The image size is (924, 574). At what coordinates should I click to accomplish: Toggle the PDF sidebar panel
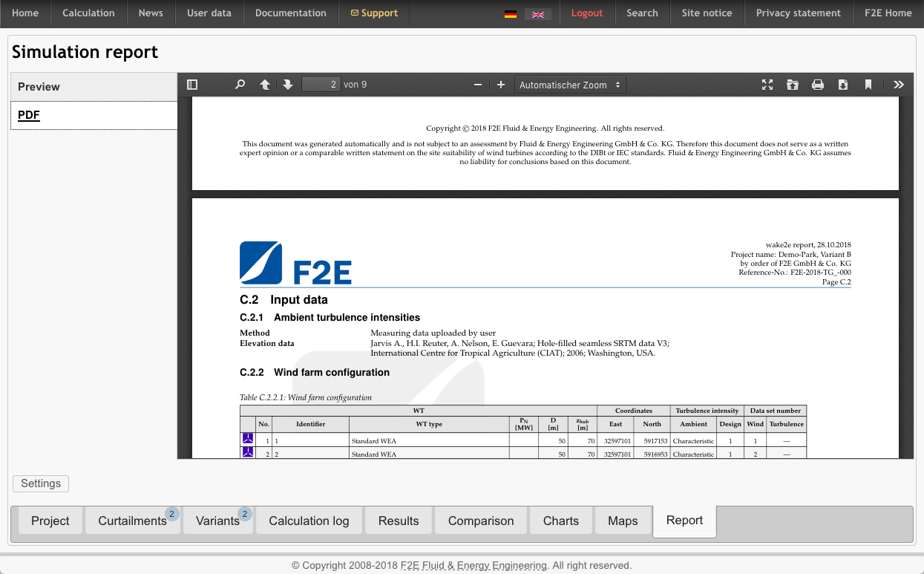click(x=191, y=84)
